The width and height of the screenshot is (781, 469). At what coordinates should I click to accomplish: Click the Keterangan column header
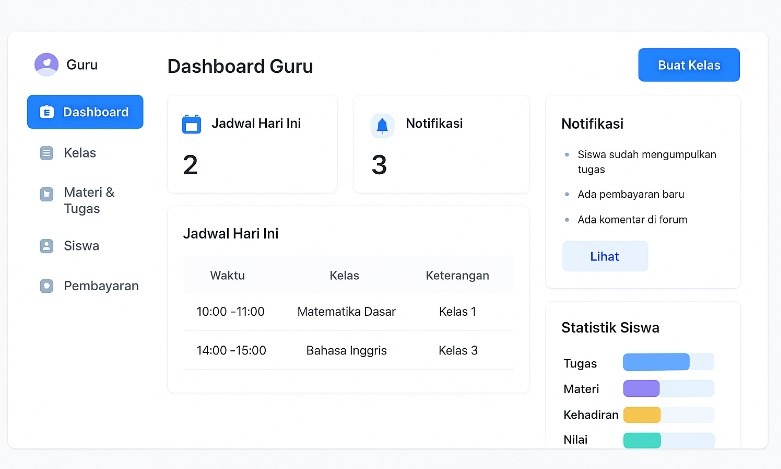pyautogui.click(x=457, y=275)
